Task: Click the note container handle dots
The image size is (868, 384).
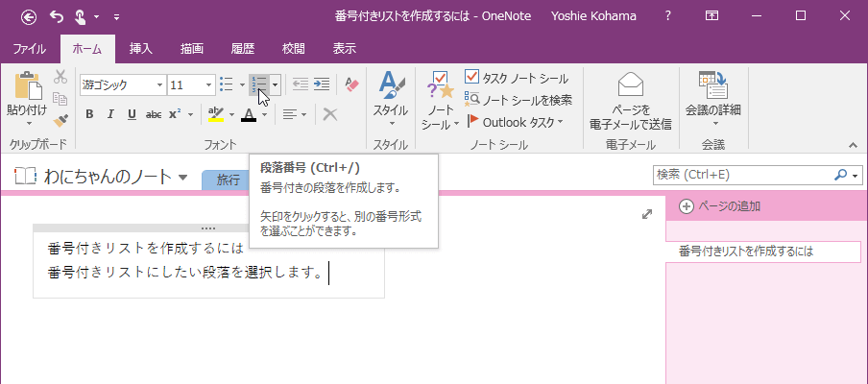Action: pos(208,228)
